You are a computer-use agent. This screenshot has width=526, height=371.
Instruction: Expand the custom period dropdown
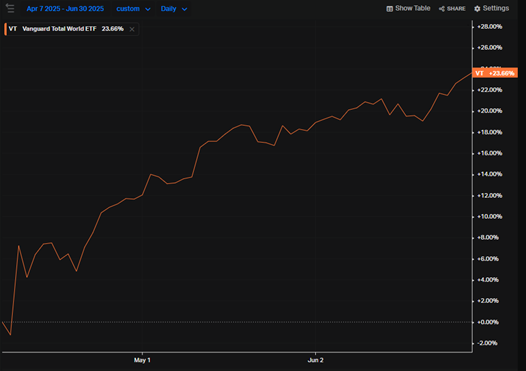coord(133,9)
